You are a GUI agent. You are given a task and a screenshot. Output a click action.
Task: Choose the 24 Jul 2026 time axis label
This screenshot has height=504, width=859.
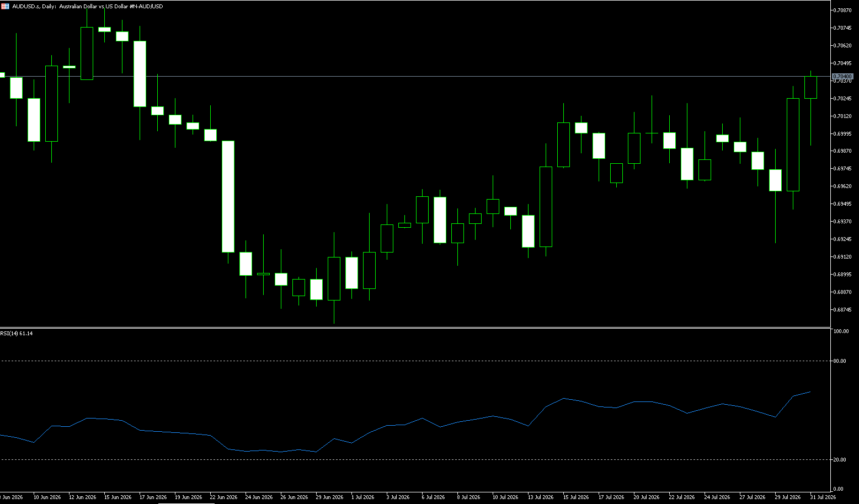[x=718, y=497]
